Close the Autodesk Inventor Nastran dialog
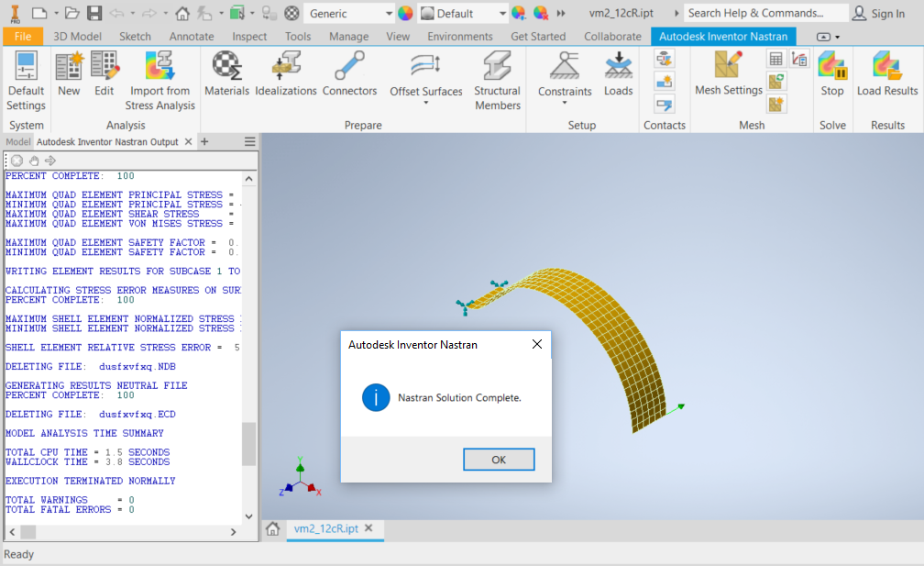924x566 pixels. [537, 344]
